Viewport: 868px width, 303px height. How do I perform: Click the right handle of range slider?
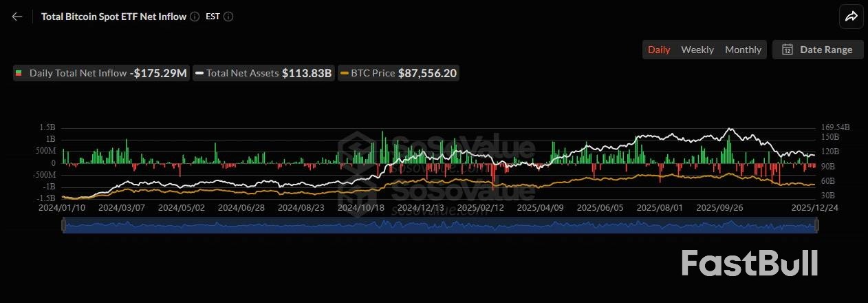coord(816,225)
